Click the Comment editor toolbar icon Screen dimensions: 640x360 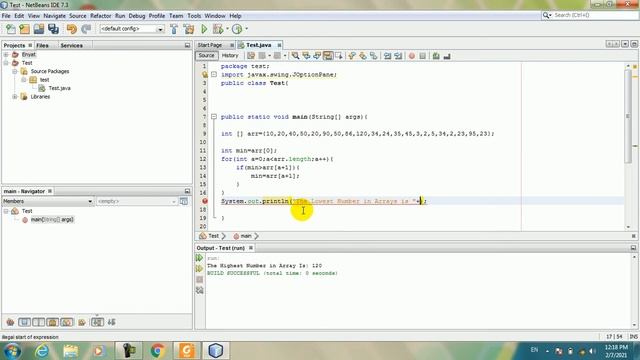[436, 56]
